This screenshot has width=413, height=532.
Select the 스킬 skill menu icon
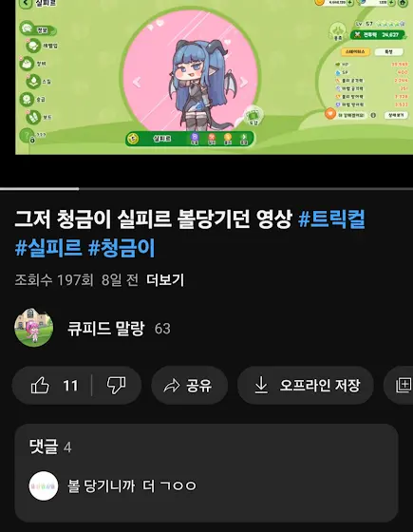pos(34,82)
